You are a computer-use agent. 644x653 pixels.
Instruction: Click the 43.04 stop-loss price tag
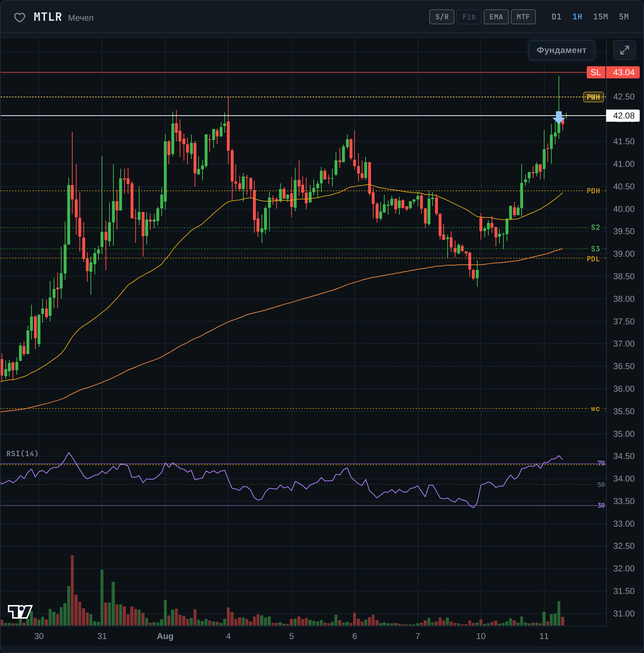point(623,72)
